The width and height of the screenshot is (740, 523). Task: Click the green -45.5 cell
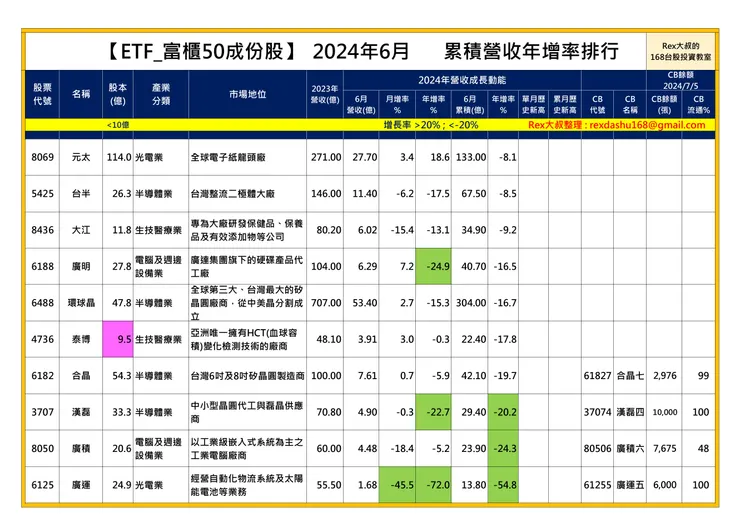point(397,485)
